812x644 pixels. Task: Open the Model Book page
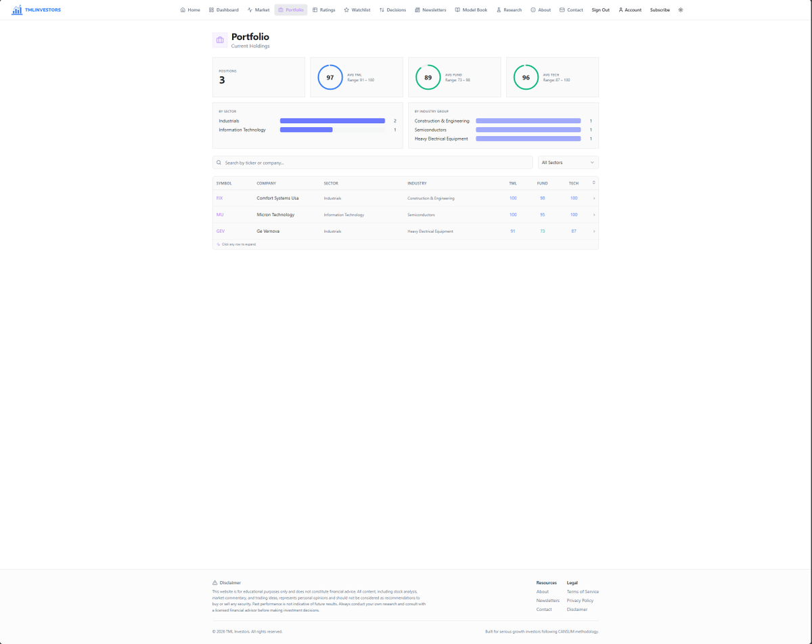coord(471,10)
